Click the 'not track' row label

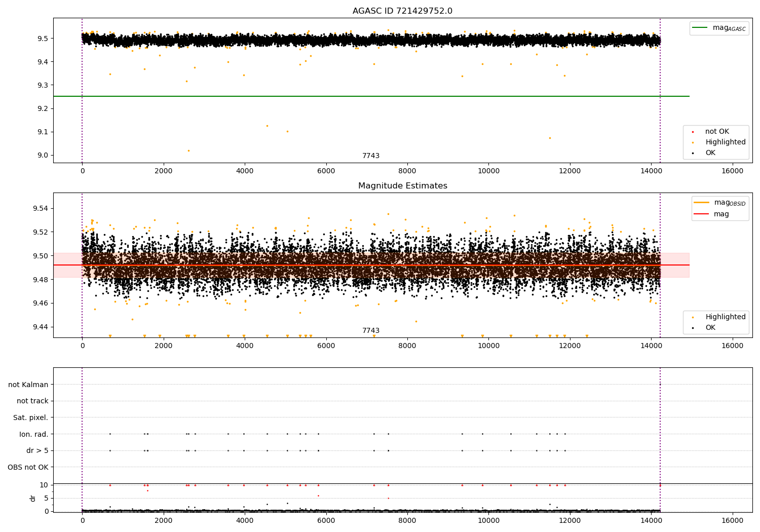point(32,401)
